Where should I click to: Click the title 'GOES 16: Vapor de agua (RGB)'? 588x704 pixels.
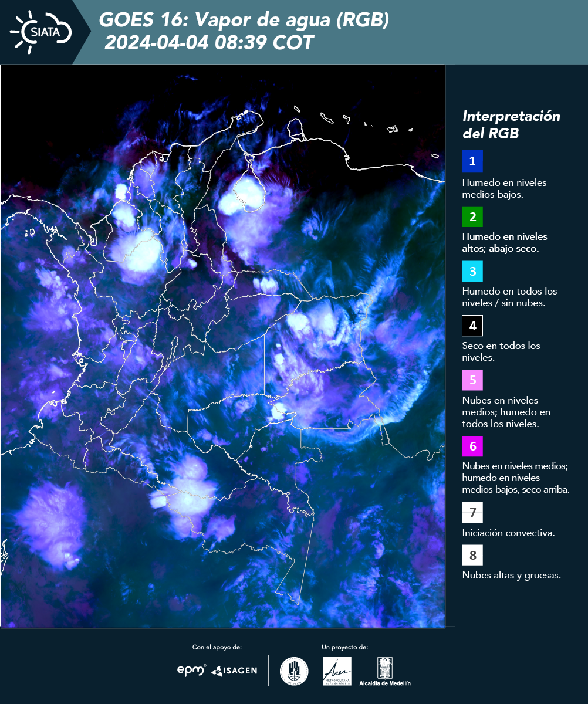tap(244, 21)
